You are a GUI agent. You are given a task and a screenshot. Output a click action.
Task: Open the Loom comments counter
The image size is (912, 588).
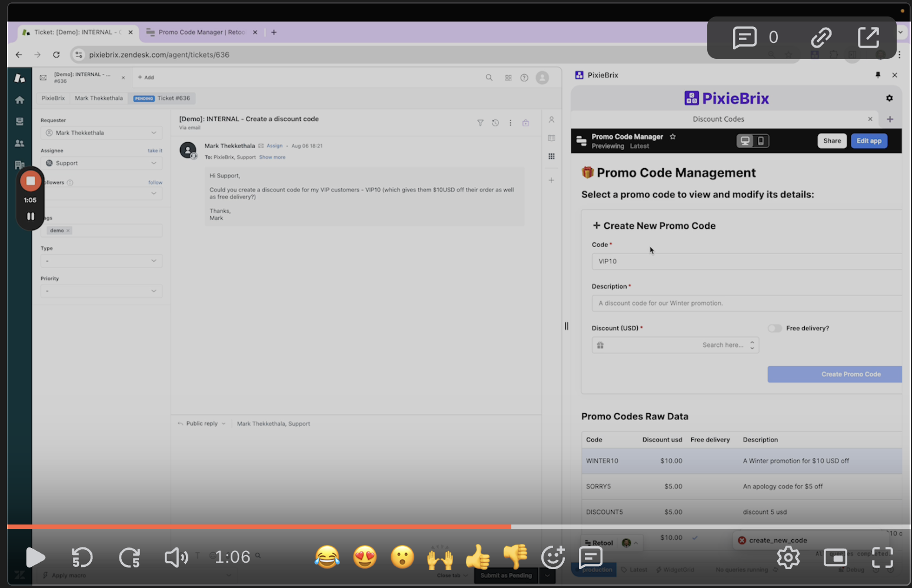pyautogui.click(x=755, y=38)
